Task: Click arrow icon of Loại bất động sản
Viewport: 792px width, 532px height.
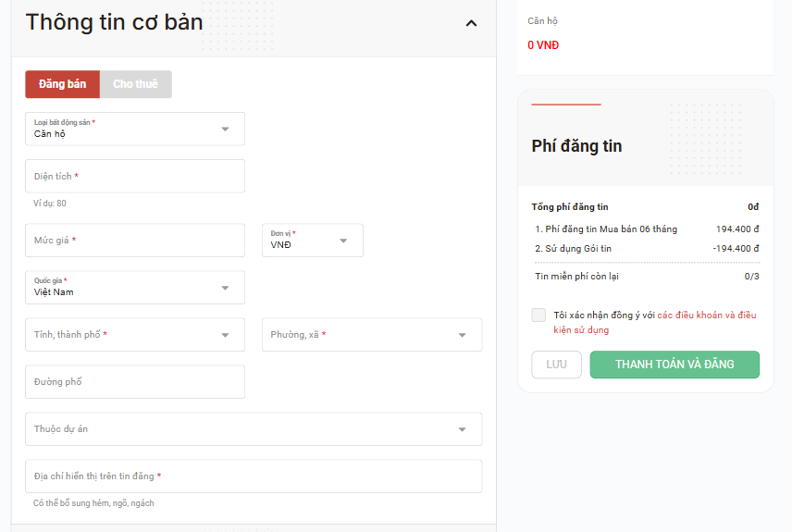Action: (x=225, y=130)
